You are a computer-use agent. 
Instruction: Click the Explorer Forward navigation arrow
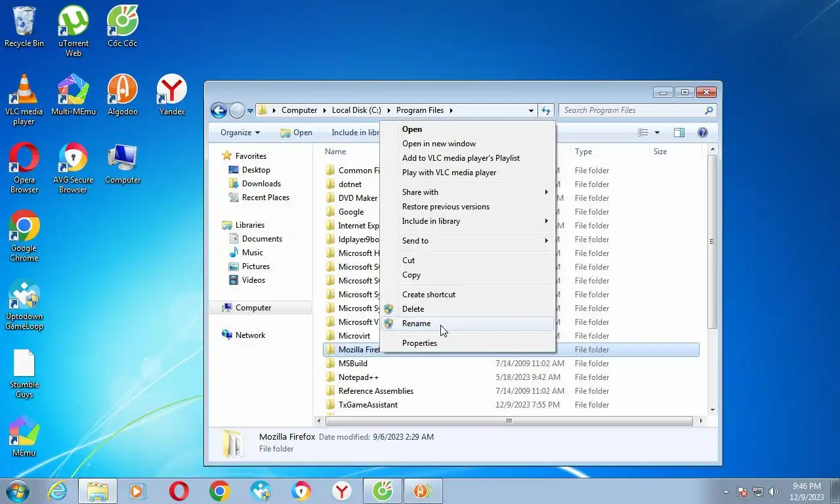pyautogui.click(x=237, y=110)
